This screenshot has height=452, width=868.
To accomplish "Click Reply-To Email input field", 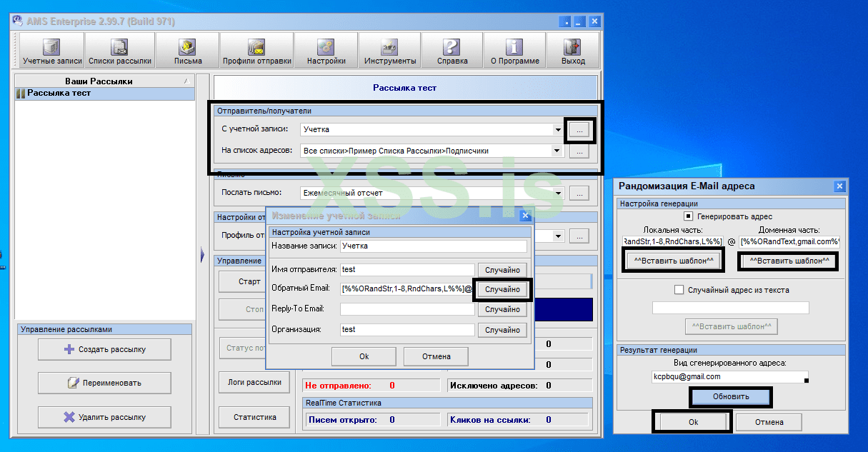I will (x=407, y=309).
